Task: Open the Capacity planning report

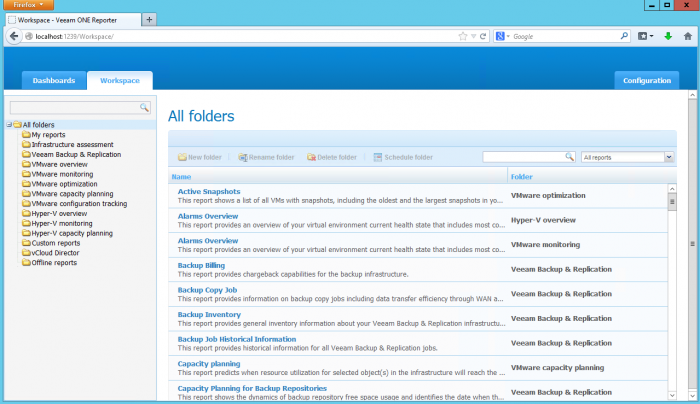Action: [208, 363]
